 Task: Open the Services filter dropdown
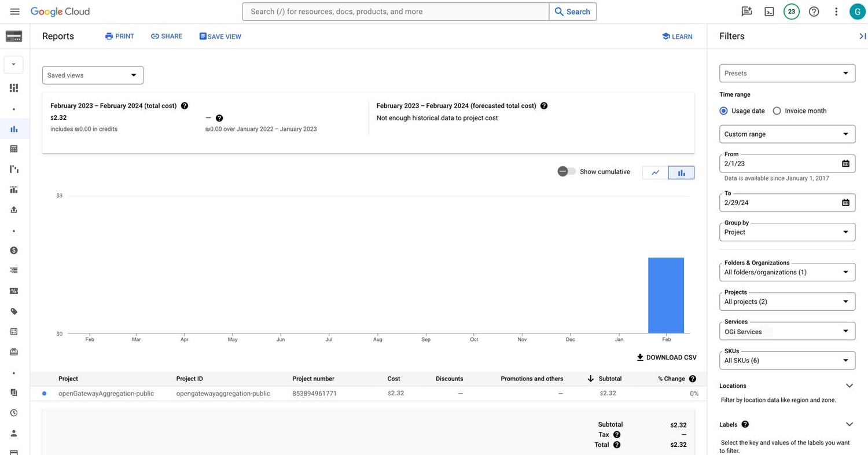point(787,331)
